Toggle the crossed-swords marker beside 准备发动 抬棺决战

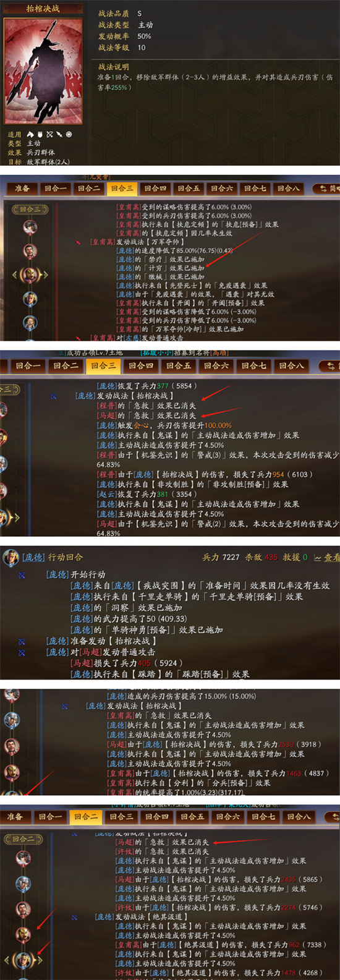pyautogui.click(x=22, y=642)
